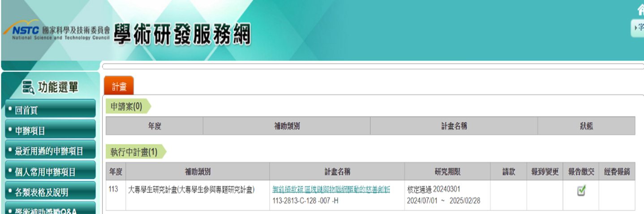Open the 智能捐款箱 project name link

pos(331,189)
